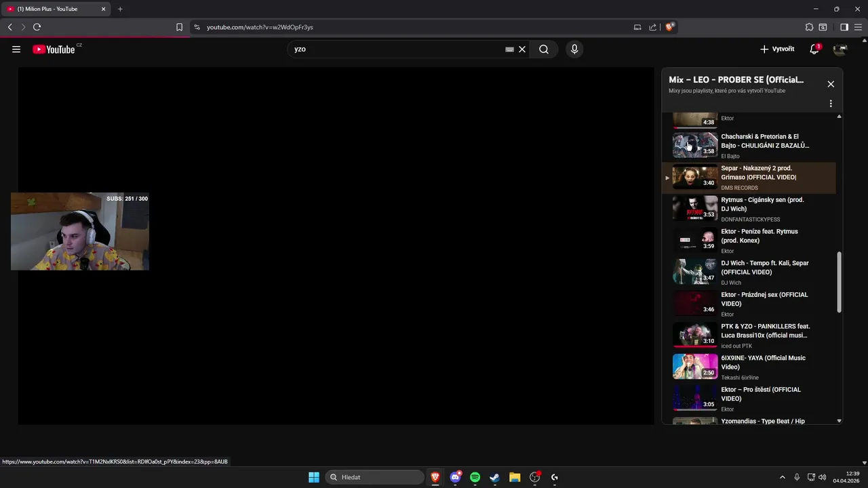Open the clock and date 12:39
This screenshot has height=488, width=868.
846,477
